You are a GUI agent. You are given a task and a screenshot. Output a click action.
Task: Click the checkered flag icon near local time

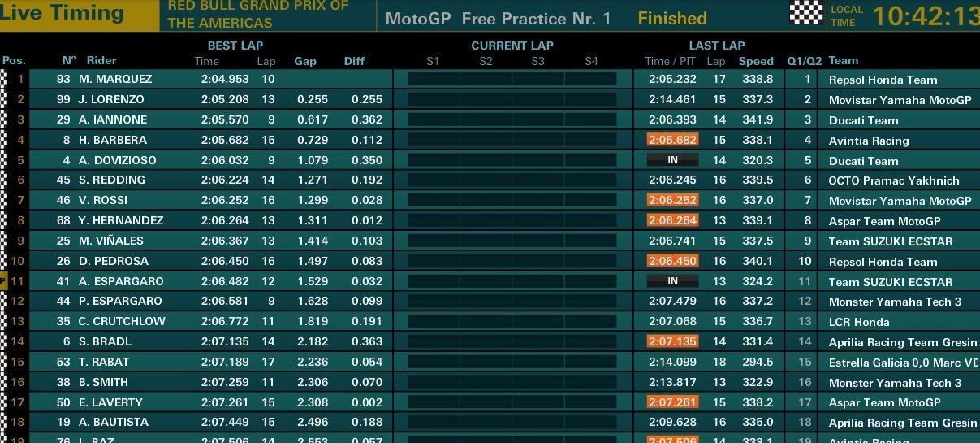click(805, 12)
